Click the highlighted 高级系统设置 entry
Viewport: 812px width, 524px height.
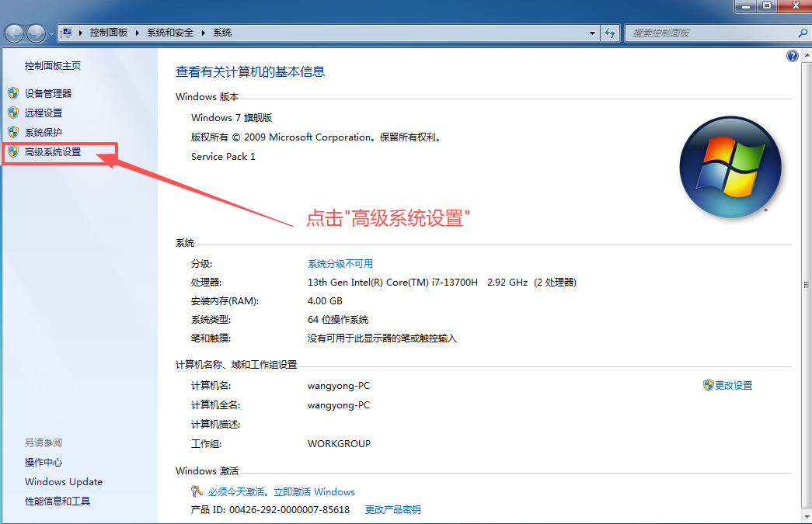(x=51, y=152)
